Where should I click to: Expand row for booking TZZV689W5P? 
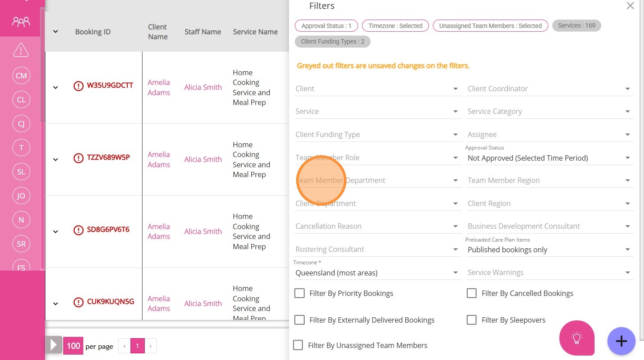[x=56, y=159]
